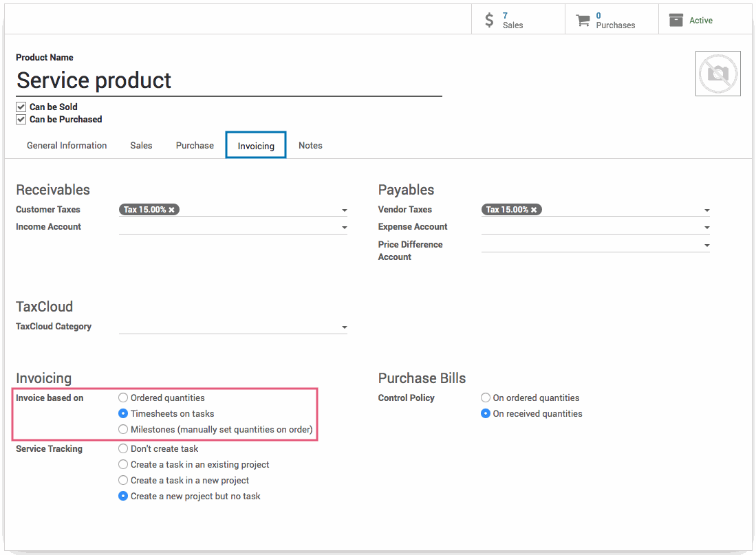Click the Active status button

point(705,20)
